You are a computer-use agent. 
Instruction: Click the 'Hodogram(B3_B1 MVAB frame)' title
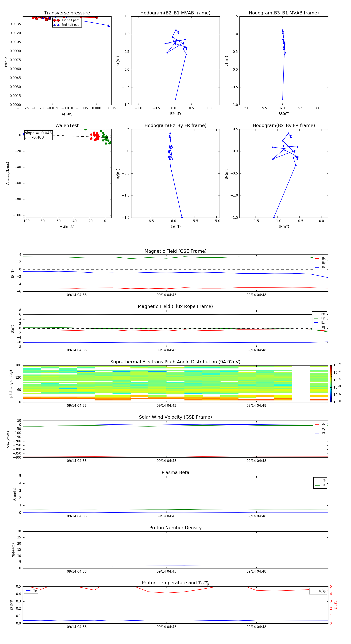tap(284, 13)
